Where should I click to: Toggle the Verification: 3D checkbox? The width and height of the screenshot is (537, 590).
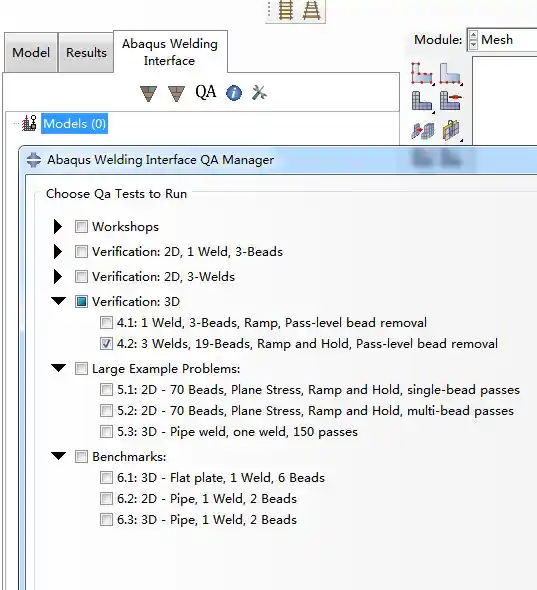81,301
